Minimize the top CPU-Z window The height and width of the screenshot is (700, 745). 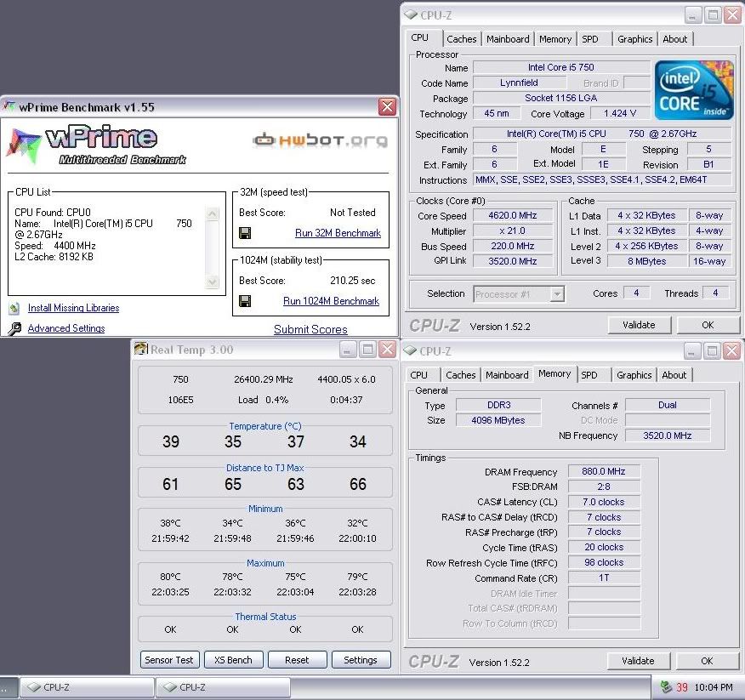(x=693, y=15)
